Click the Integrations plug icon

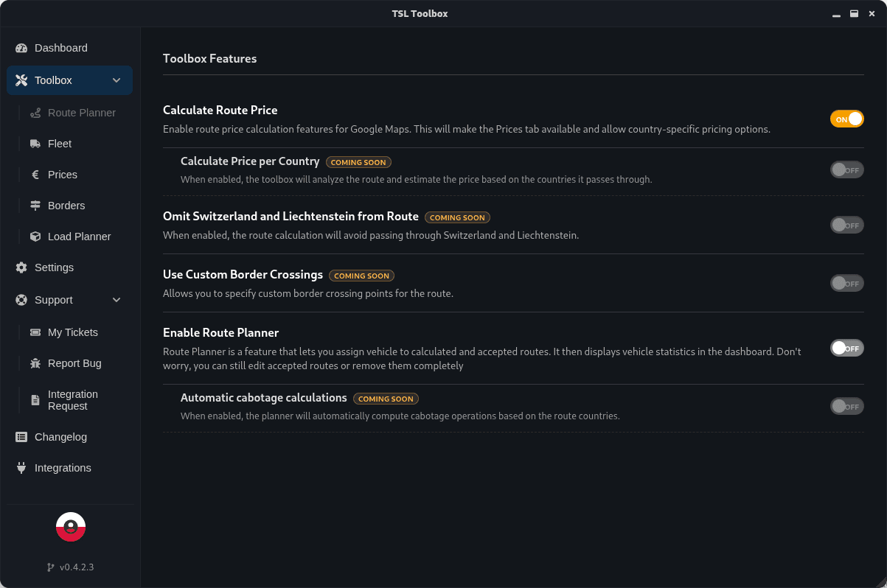coord(21,468)
